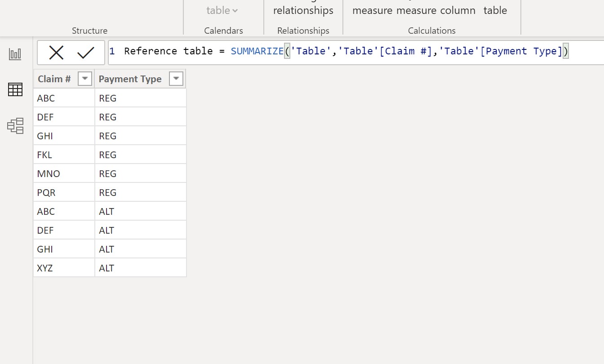Open the Data (table) view icon
Viewport: 604px width, 364px height.
point(15,89)
